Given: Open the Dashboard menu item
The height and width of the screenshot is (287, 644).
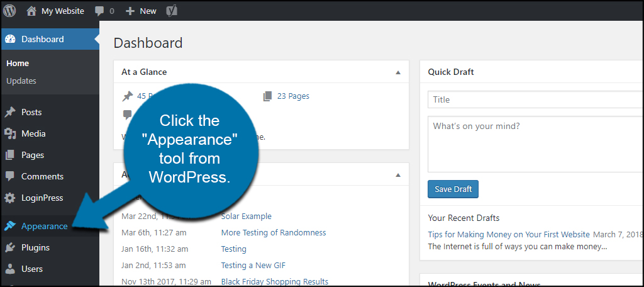Looking at the screenshot, I should pyautogui.click(x=50, y=40).
